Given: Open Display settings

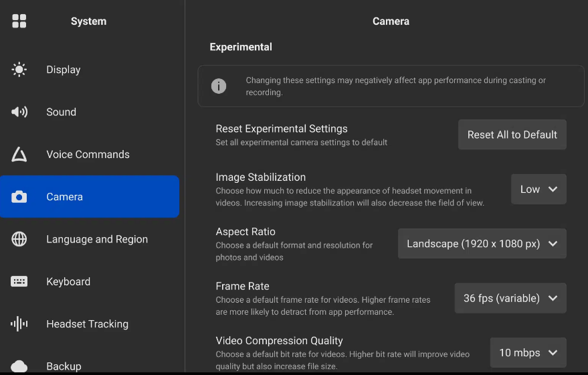Looking at the screenshot, I should pos(90,70).
